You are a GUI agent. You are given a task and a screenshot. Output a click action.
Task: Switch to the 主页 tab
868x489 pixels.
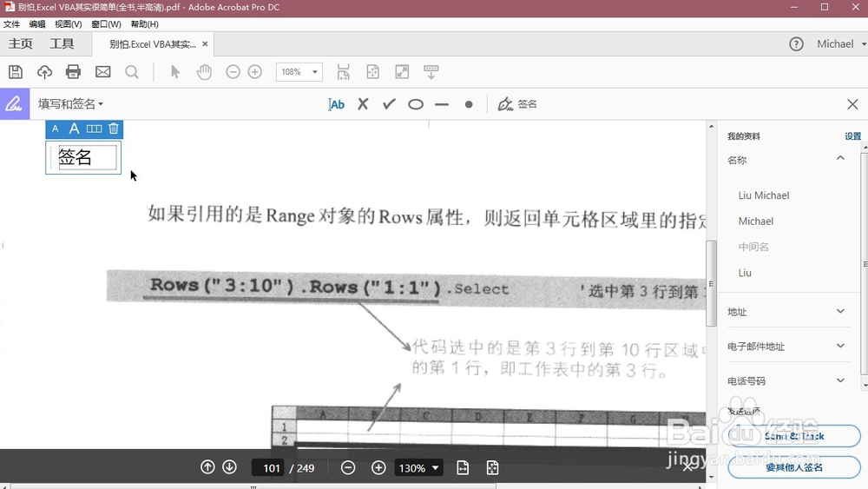pos(21,43)
